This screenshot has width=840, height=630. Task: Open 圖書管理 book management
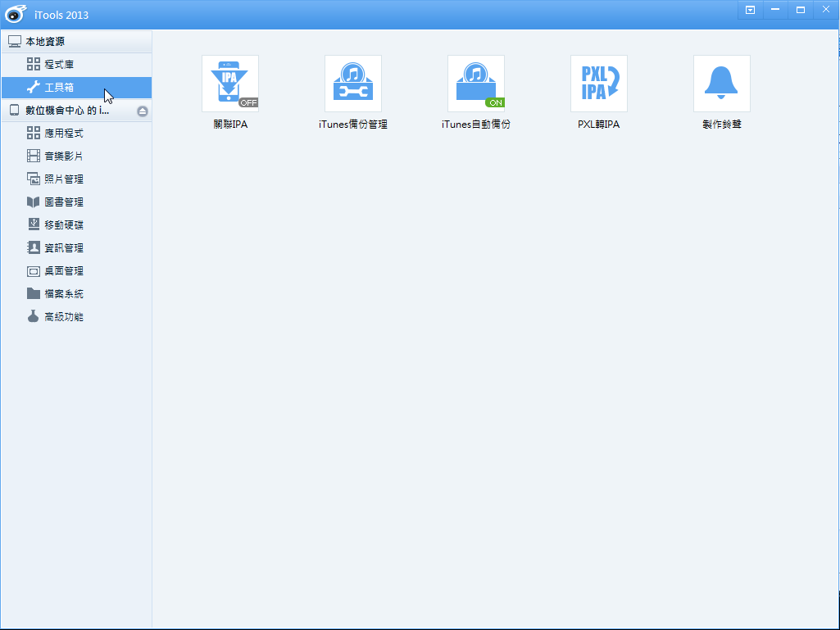76,202
